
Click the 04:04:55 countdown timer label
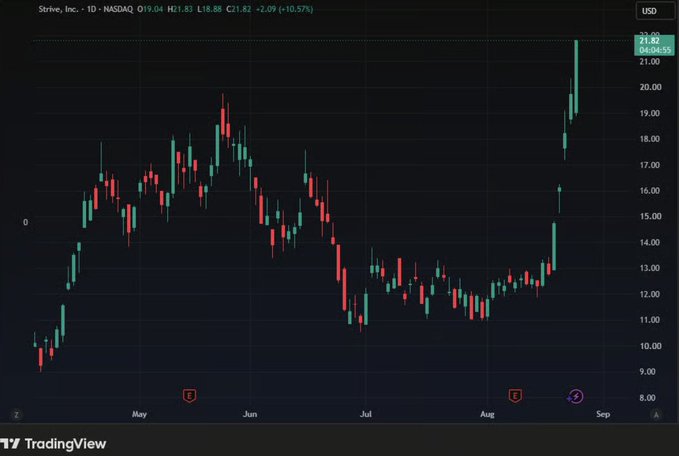pos(655,50)
